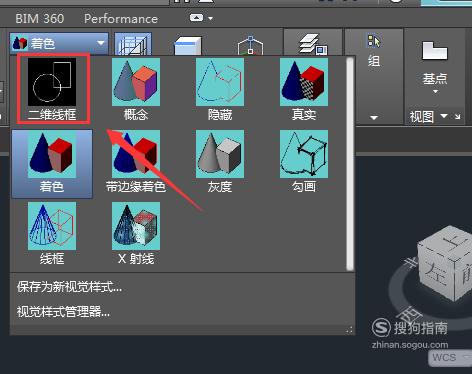Image resolution: width=472 pixels, height=374 pixels.
Task: Switch to the 真实 visual style
Action: [304, 89]
